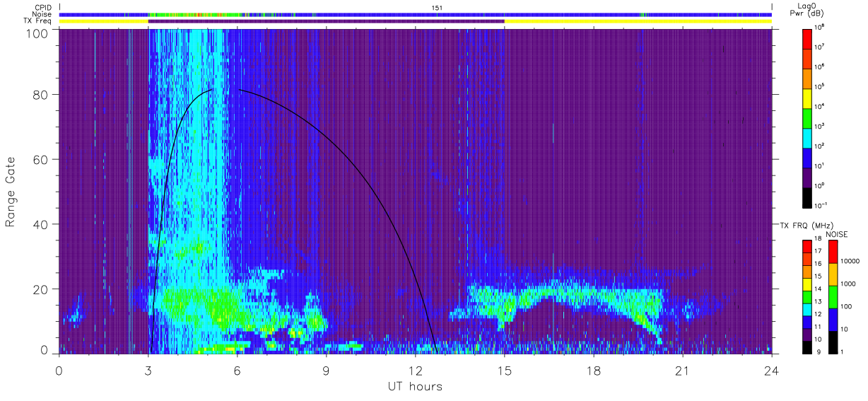Pick red swatch in NOISE colorbar

833,252
